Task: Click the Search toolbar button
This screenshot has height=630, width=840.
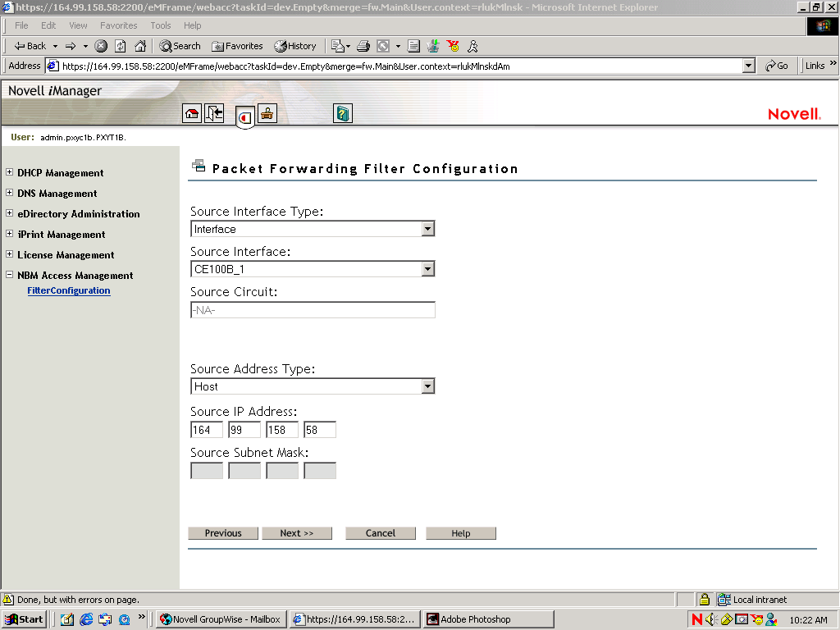Action: [x=180, y=46]
